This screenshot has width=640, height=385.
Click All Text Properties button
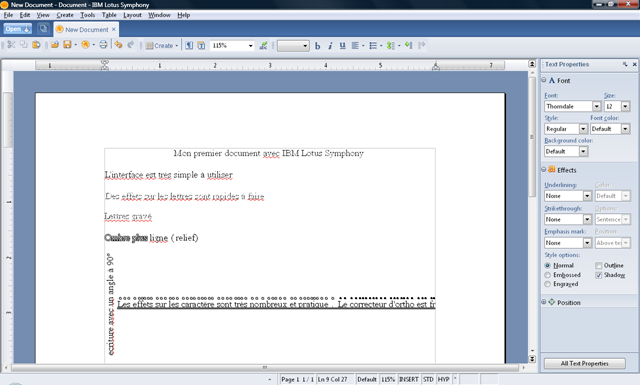tap(584, 363)
